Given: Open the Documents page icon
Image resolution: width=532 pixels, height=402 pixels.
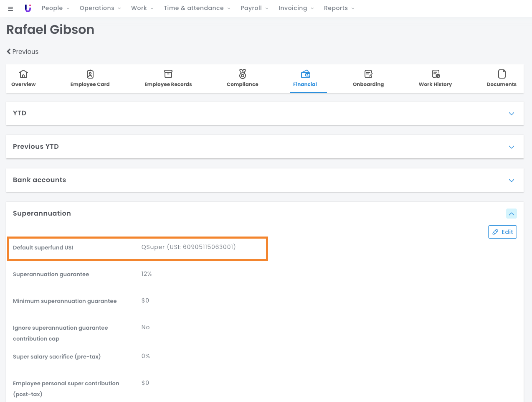Looking at the screenshot, I should tap(502, 74).
